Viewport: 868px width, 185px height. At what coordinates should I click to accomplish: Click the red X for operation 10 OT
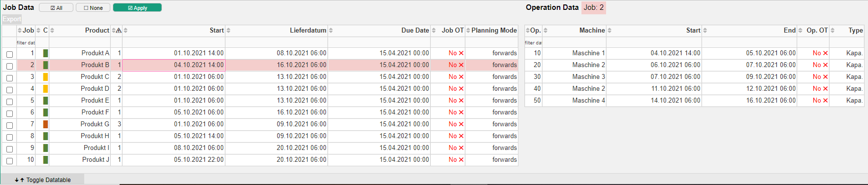(826, 53)
